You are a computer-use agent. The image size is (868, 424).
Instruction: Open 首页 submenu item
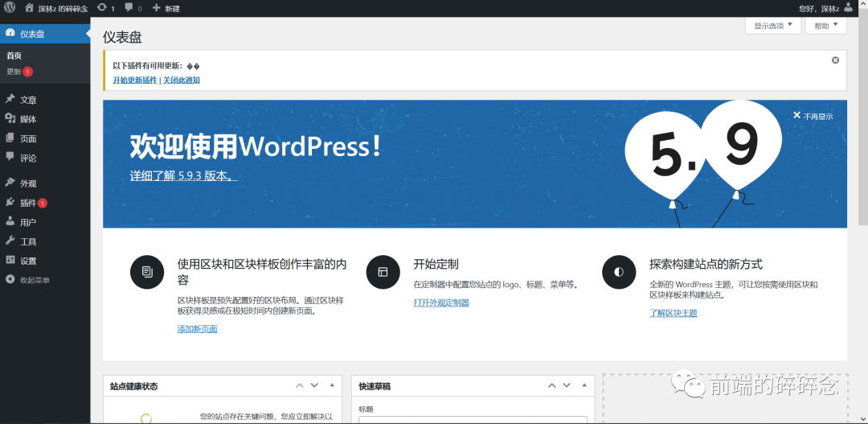click(14, 56)
